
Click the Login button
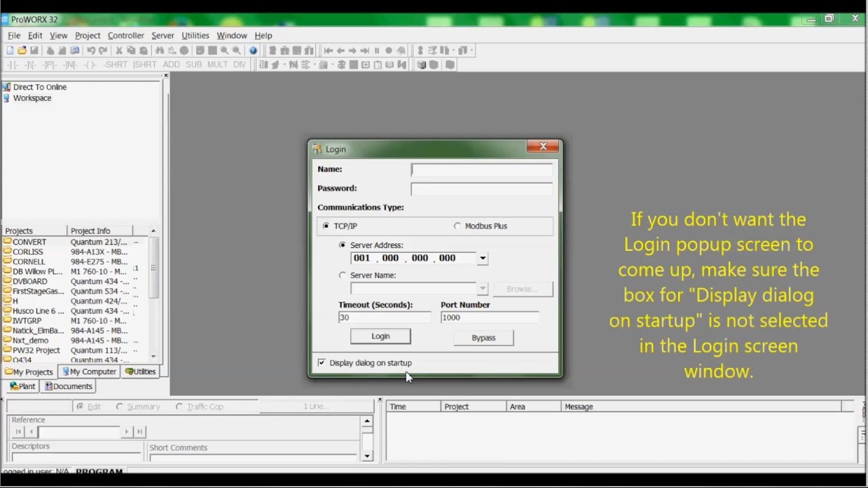380,336
